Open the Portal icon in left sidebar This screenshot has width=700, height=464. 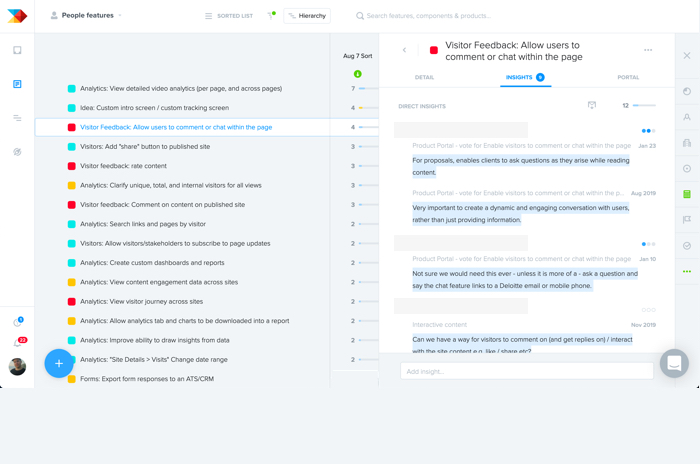pos(17,152)
